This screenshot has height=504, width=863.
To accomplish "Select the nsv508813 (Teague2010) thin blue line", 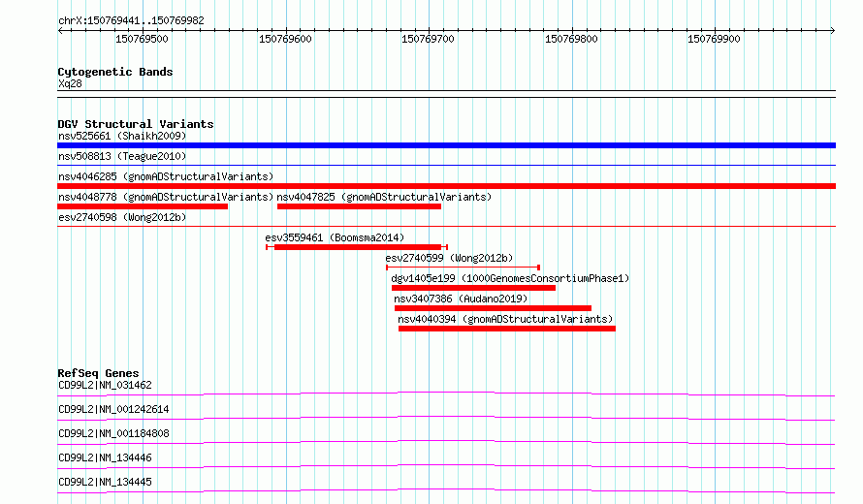I will 446,165.
